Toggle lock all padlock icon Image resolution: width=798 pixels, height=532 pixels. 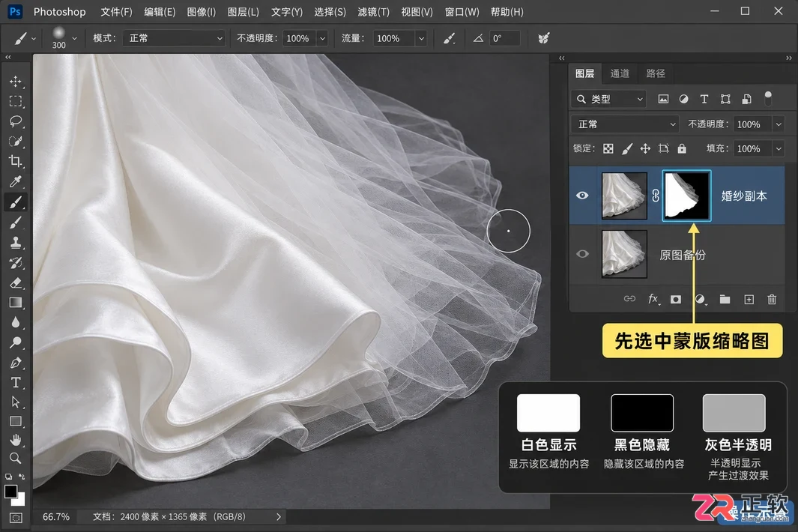(682, 148)
